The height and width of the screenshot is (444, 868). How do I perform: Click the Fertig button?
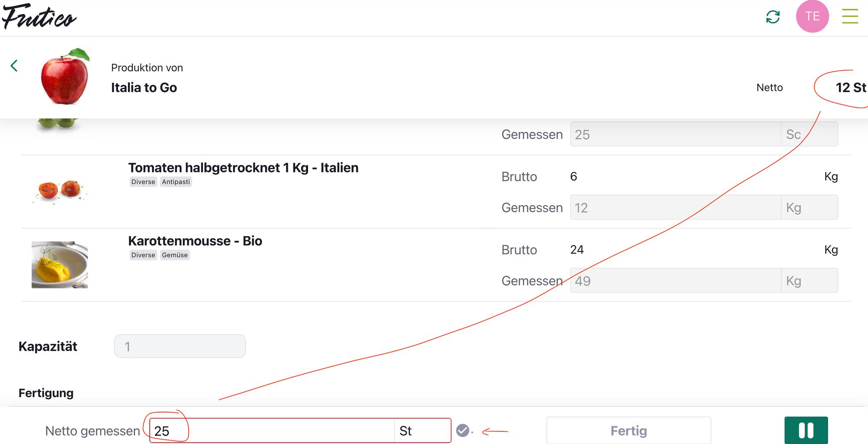point(628,431)
